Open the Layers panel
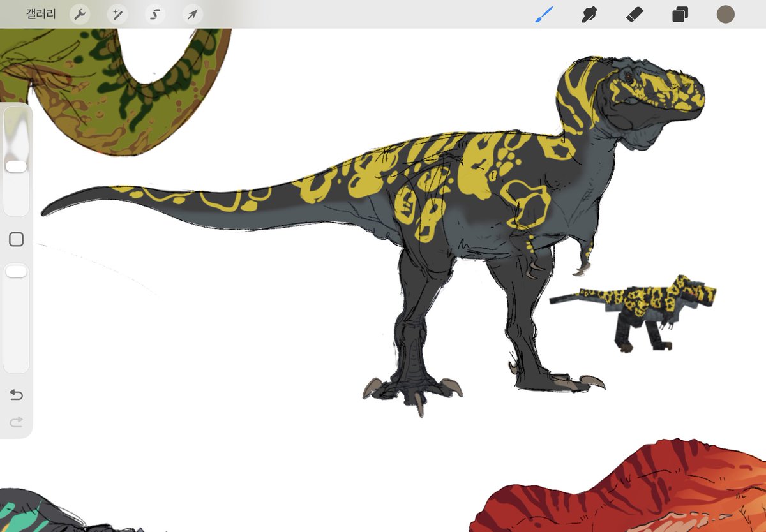766x532 pixels. pos(680,14)
